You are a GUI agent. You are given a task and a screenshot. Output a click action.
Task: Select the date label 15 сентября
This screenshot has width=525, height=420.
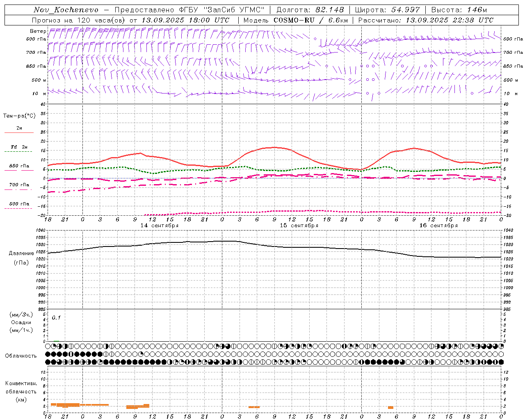click(299, 226)
